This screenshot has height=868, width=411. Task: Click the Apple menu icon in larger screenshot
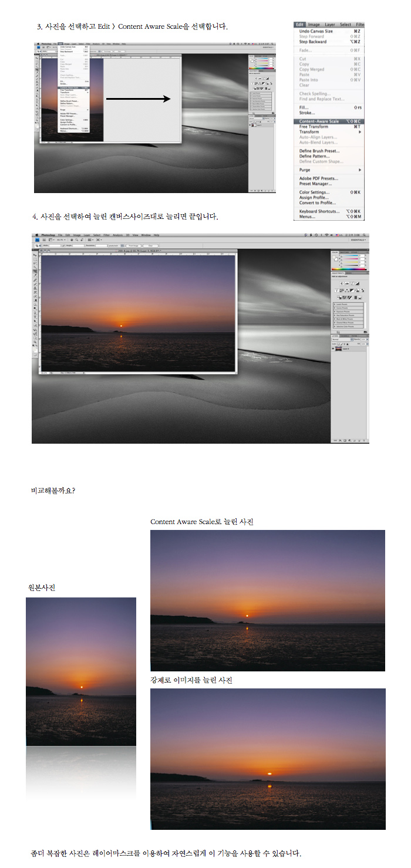(36, 235)
